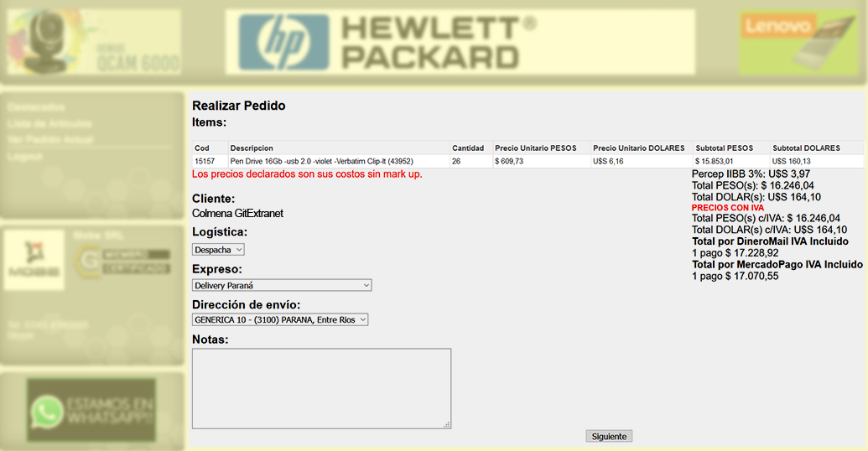This screenshot has height=451, width=868.
Task: Click the WhatsApp logo icon
Action: 48,412
